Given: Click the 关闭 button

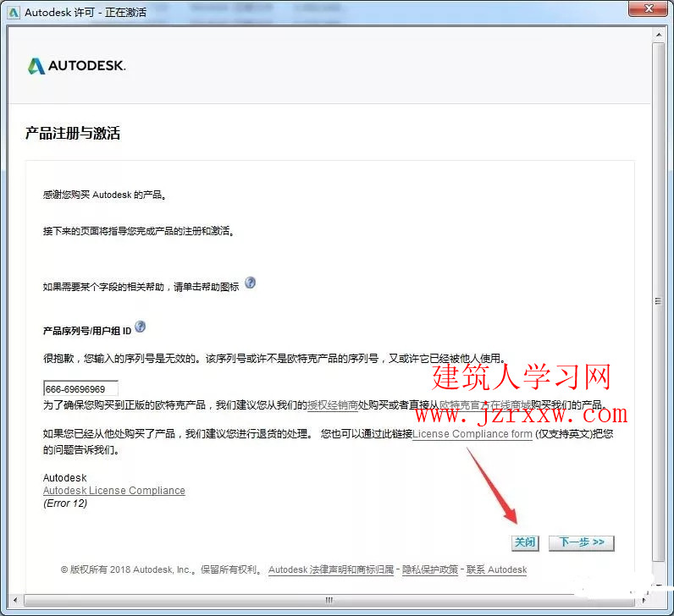Looking at the screenshot, I should point(525,543).
